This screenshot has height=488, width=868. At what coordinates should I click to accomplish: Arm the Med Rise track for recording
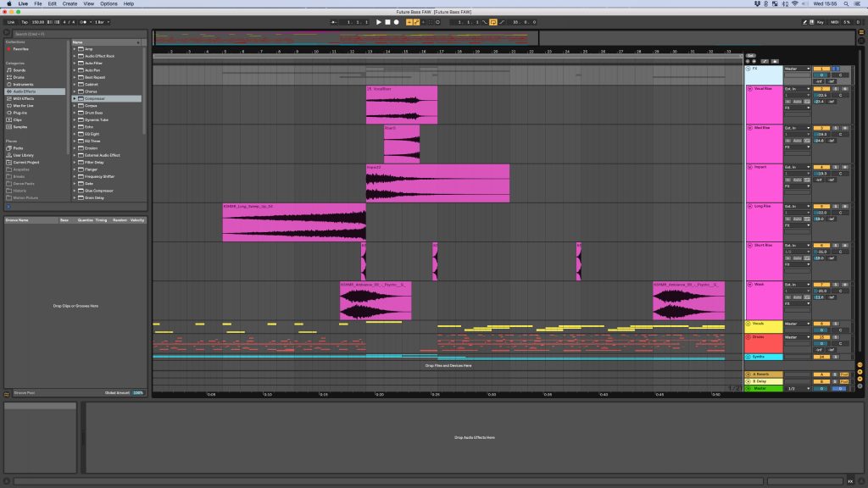tap(845, 128)
